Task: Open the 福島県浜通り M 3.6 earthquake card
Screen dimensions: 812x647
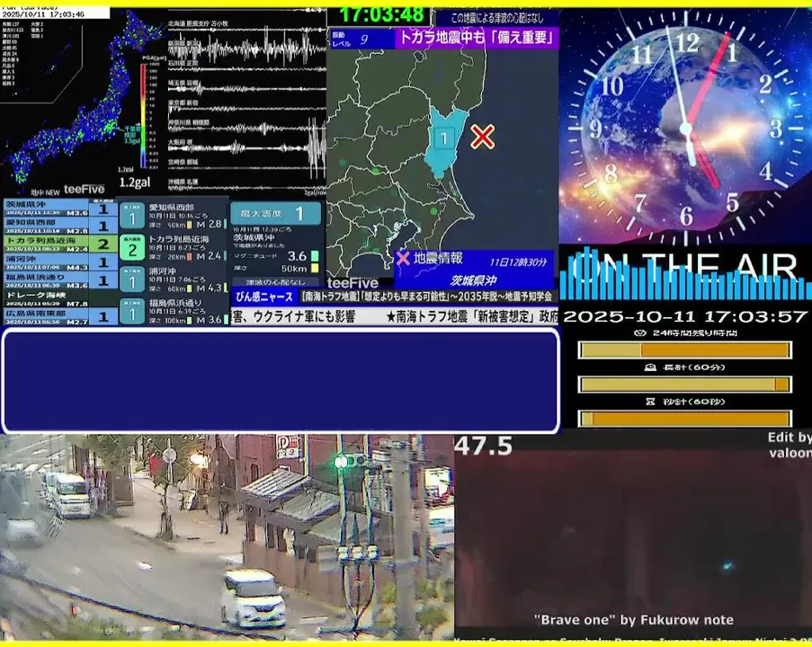Action: click(174, 311)
